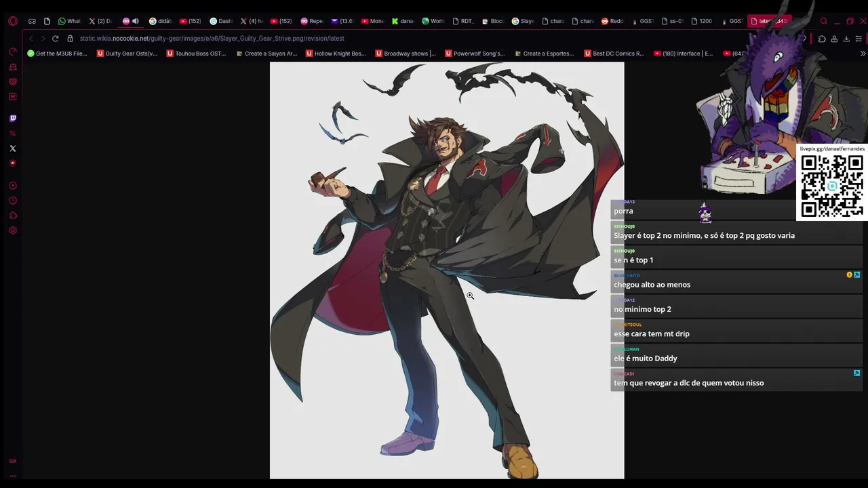
Task: Open the percent-sign deals sidebar icon
Action: [13, 134]
